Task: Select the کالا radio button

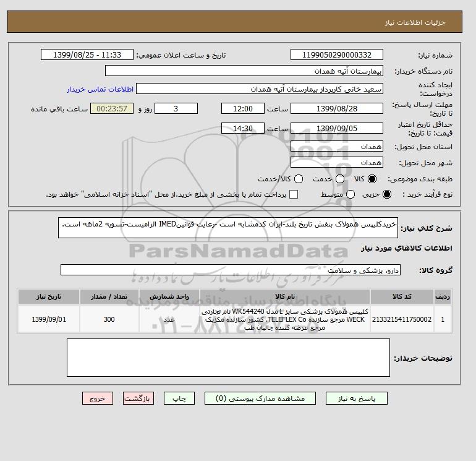Action: pos(372,179)
